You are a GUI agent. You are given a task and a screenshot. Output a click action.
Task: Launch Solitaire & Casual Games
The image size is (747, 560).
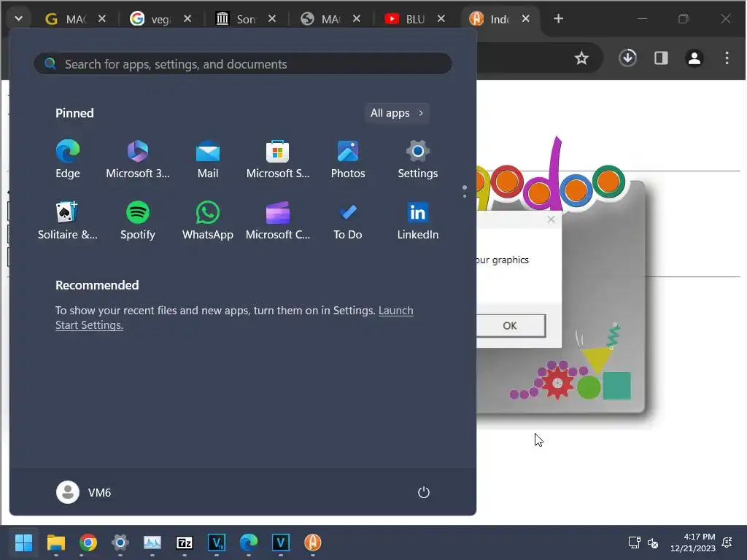(x=68, y=220)
